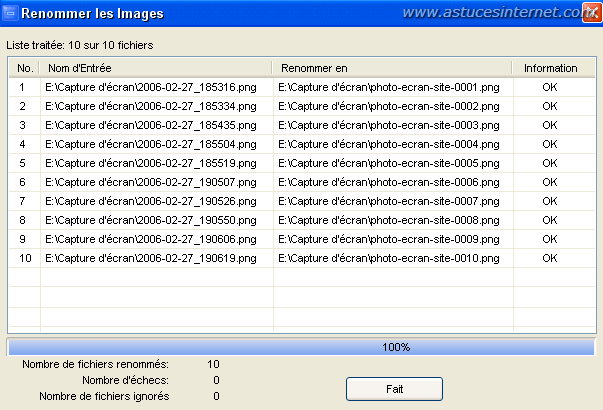This screenshot has width=603, height=410.
Task: Click OK status of row 10
Action: [549, 258]
